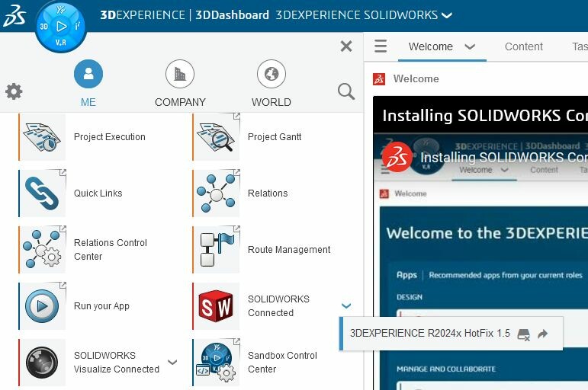Click the Dassault logo in video header
Image resolution: width=588 pixels, height=390 pixels.
point(397,157)
